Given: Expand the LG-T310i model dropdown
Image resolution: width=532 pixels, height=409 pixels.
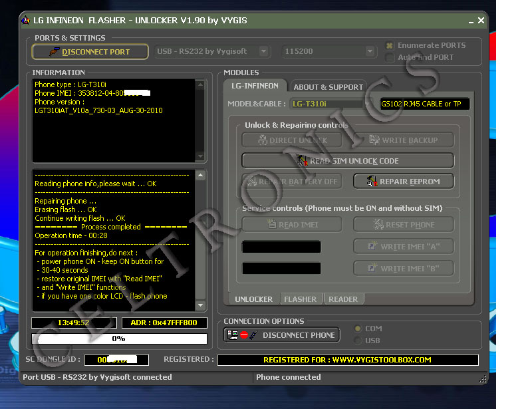Looking at the screenshot, I should click(x=368, y=104).
